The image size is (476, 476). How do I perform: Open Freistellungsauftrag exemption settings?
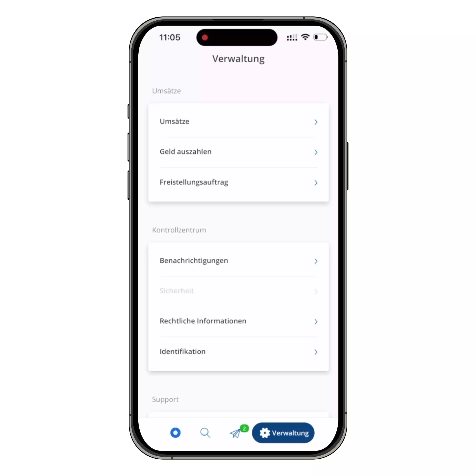[238, 182]
